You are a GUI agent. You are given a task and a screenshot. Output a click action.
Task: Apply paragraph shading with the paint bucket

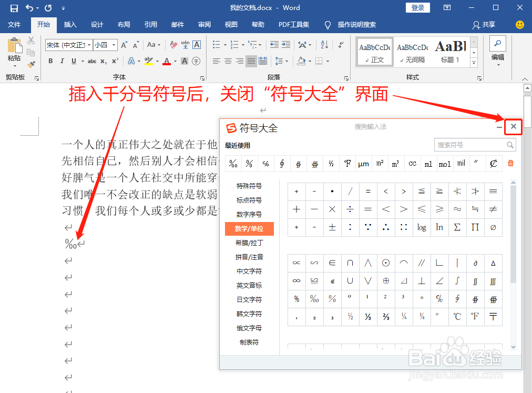[x=301, y=61]
